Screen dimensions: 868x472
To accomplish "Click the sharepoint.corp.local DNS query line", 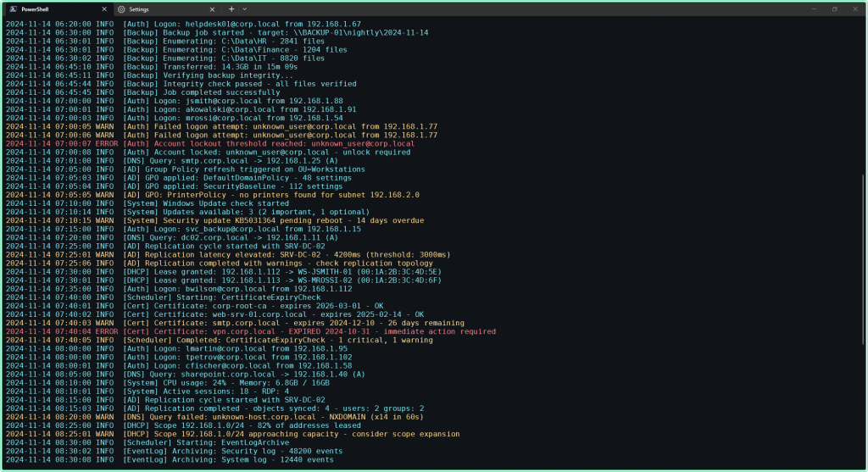I will (186, 375).
